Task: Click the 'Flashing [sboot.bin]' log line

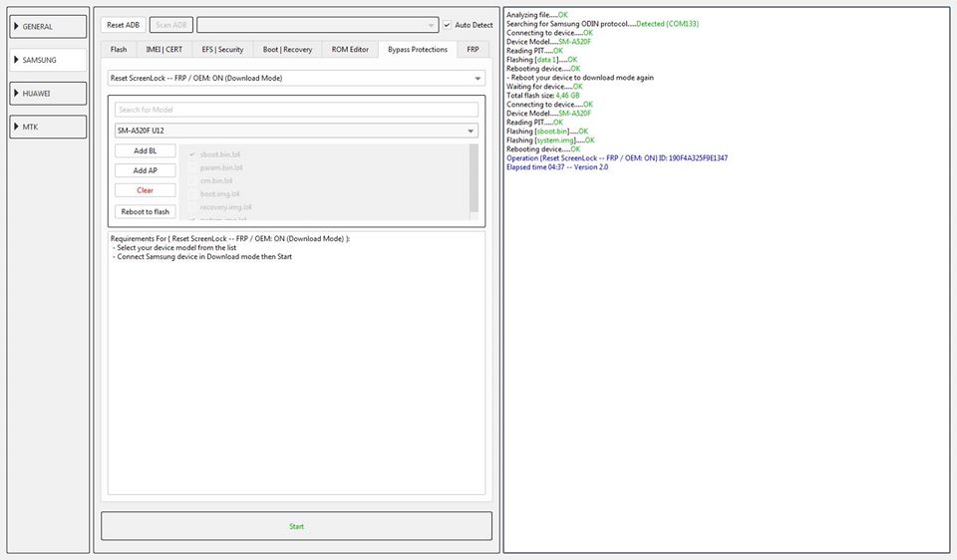Action: tap(547, 132)
